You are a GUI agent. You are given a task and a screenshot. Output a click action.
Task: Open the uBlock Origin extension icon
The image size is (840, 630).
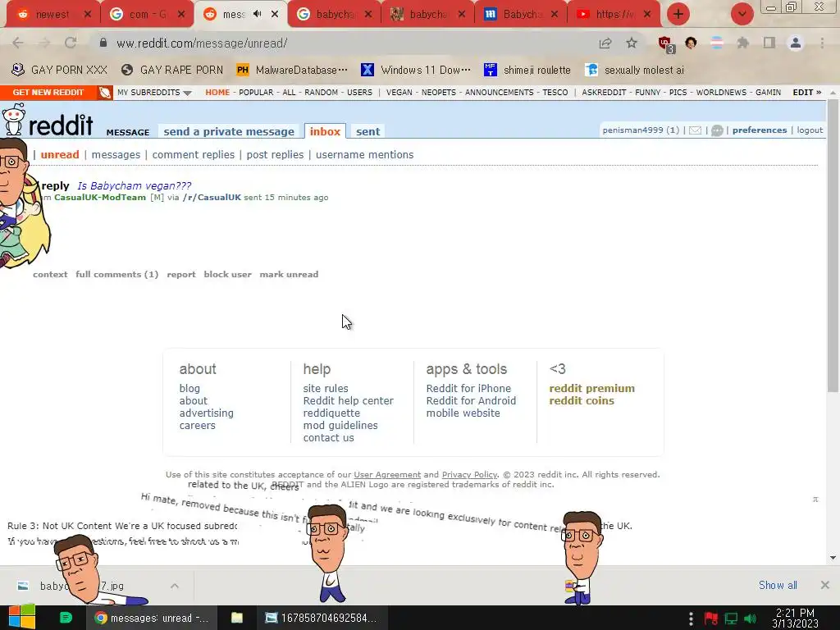point(666,44)
